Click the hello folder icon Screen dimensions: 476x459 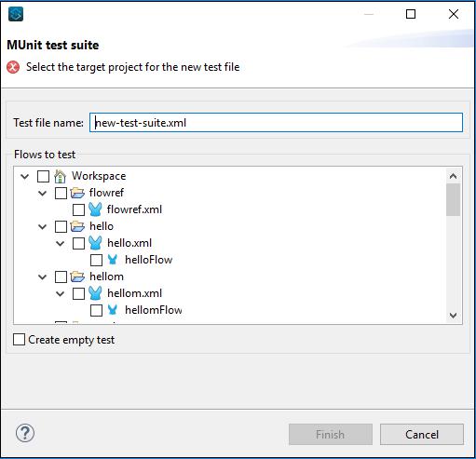pyautogui.click(x=77, y=226)
